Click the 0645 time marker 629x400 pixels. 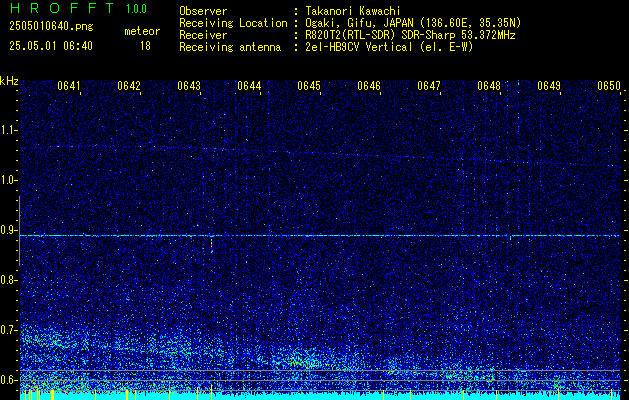coord(309,86)
